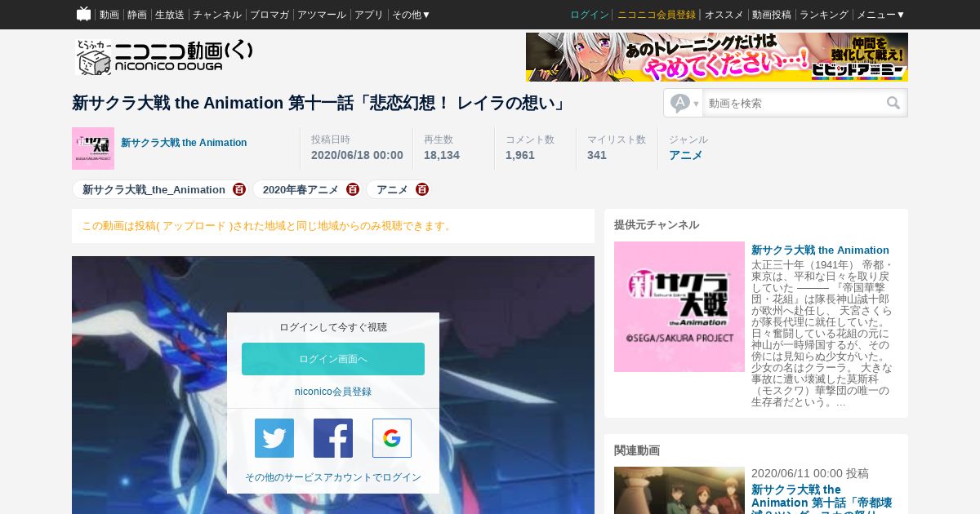Viewport: 980px width, 514px height.
Task: Click the アニメ tag
Action: [x=392, y=189]
